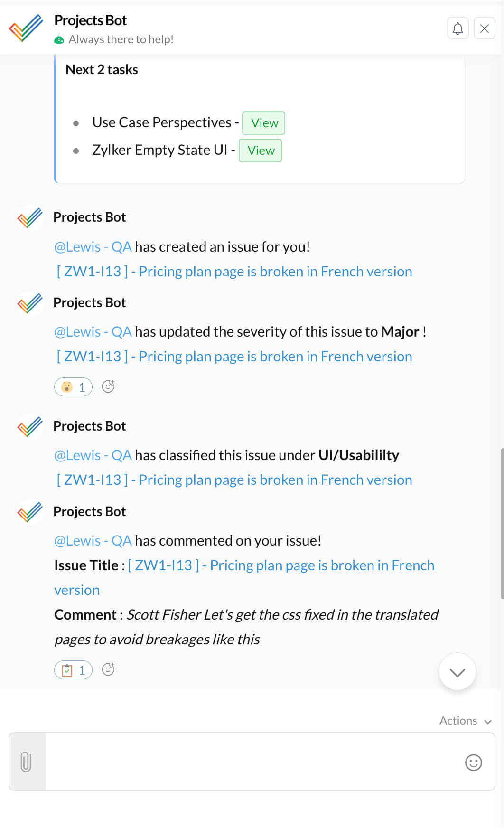Expand the Actions dropdown
The width and height of the screenshot is (504, 828).
click(x=465, y=721)
